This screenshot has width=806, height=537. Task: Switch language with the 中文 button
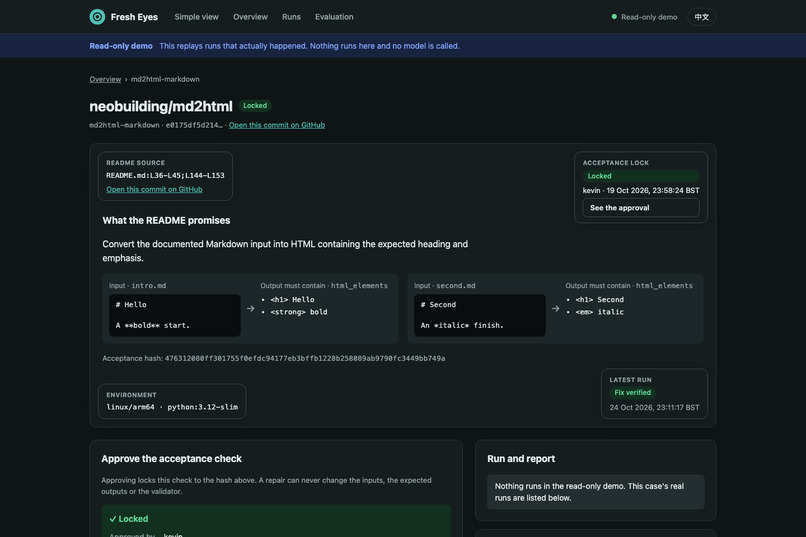pos(701,17)
